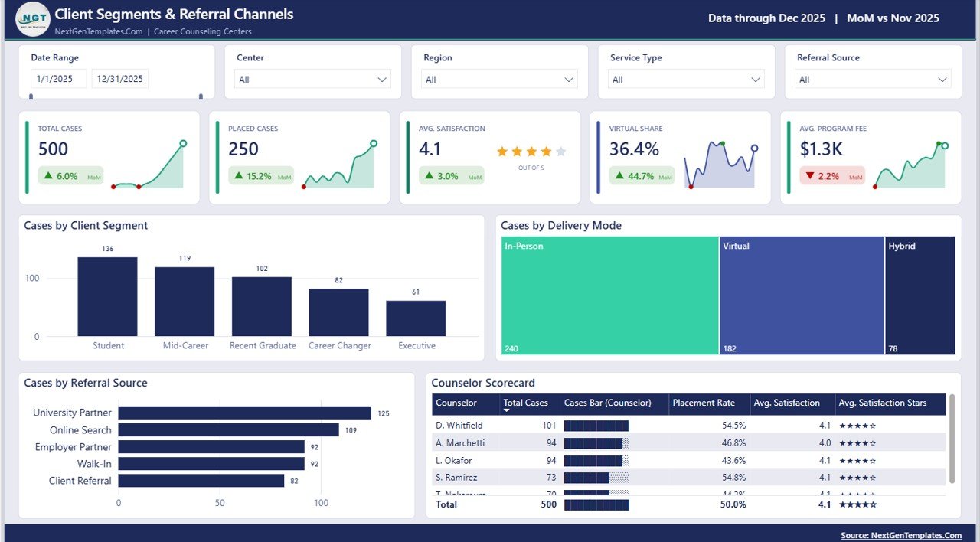Image resolution: width=980 pixels, height=542 pixels.
Task: Click the star rating in Avg. Satisfaction card
Action: [531, 152]
